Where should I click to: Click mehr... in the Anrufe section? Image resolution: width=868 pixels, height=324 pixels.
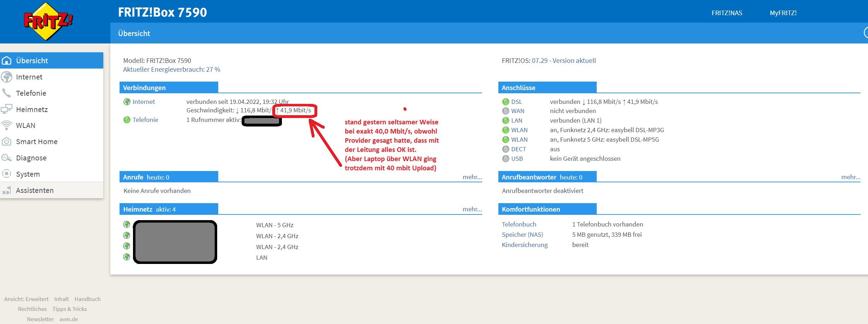pos(472,177)
